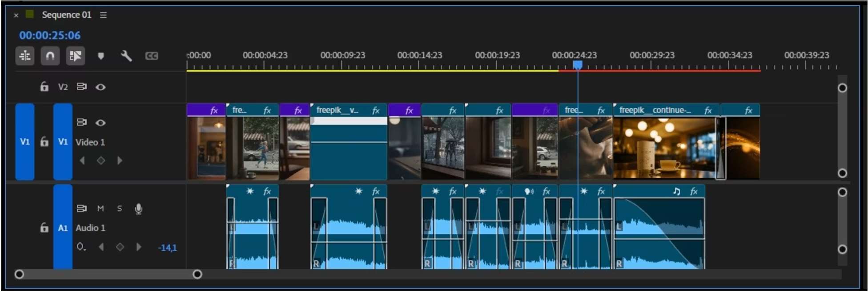868x292 pixels.
Task: Hide V2 track output eye
Action: click(100, 87)
